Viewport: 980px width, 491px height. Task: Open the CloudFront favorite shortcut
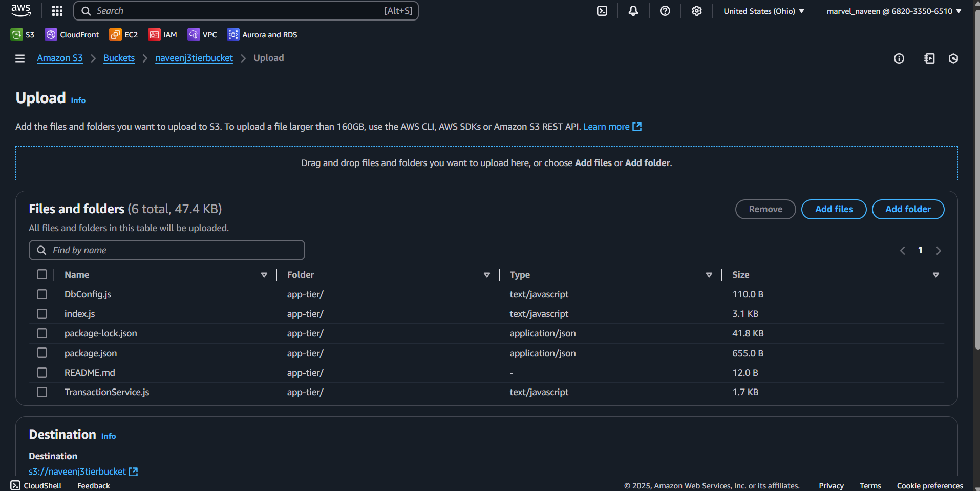point(72,34)
